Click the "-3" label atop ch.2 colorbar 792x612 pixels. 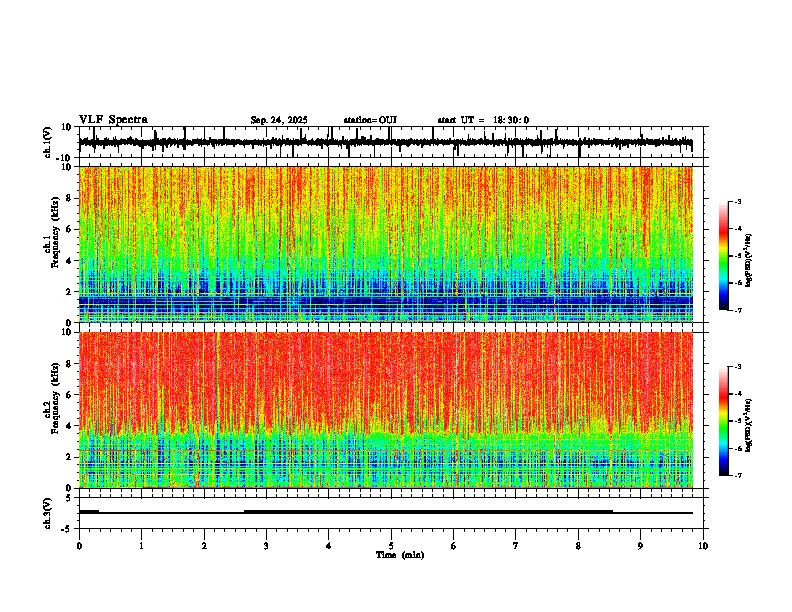tap(737, 367)
